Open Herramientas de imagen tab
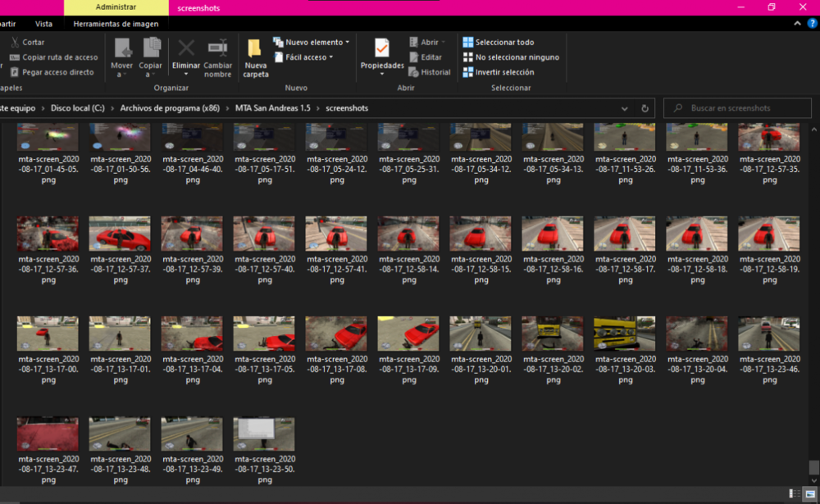The height and width of the screenshot is (504, 820). click(116, 24)
